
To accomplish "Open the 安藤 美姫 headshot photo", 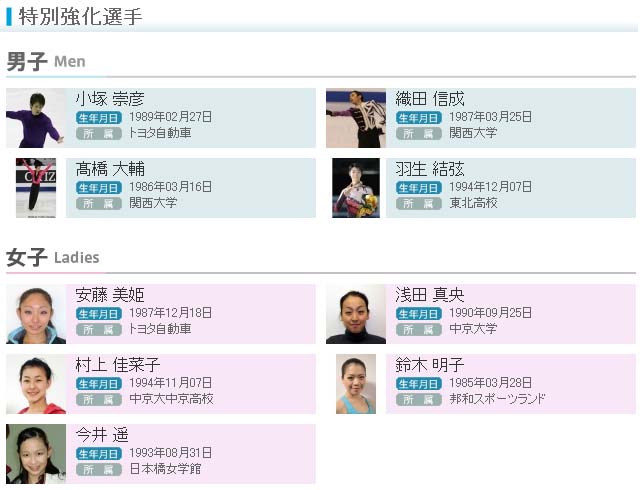I will [x=35, y=314].
